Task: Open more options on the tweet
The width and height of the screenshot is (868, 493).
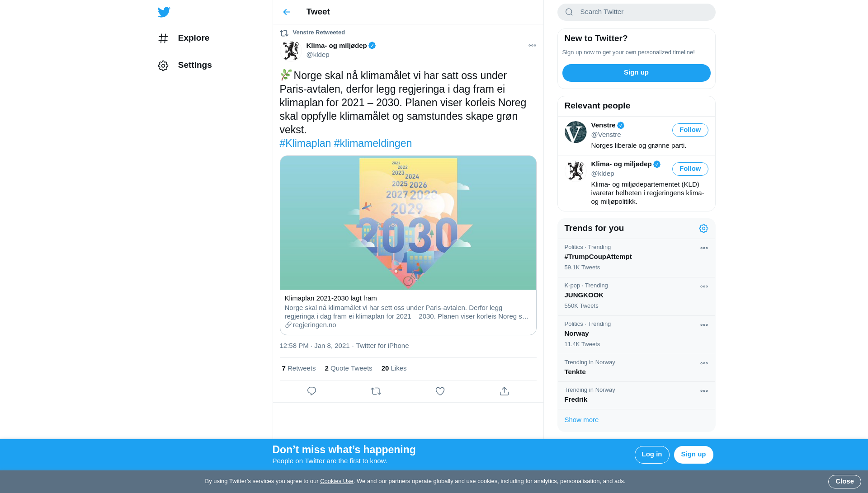Action: [532, 46]
